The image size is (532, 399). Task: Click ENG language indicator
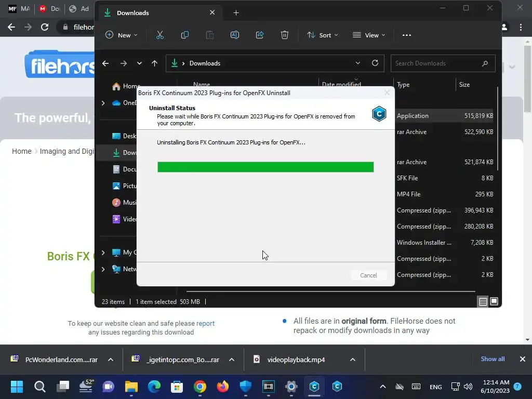click(x=436, y=387)
